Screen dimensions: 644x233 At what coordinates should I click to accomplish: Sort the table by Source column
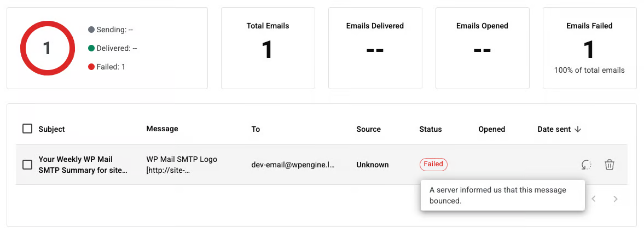368,130
